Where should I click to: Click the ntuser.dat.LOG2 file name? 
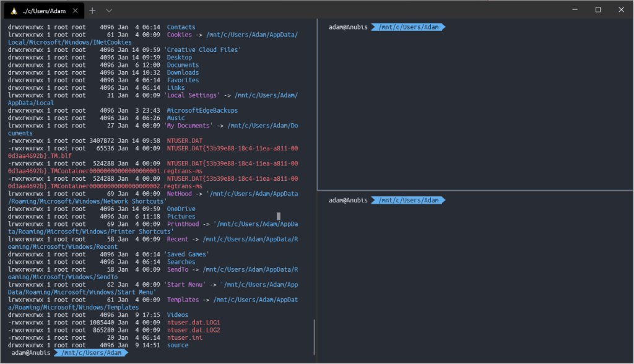[x=194, y=331]
